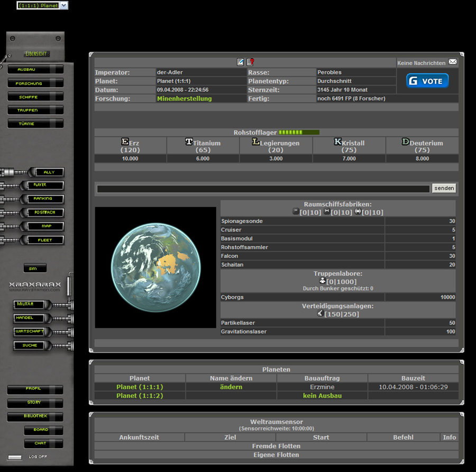Click the senden button
476x472 pixels.
pos(444,188)
